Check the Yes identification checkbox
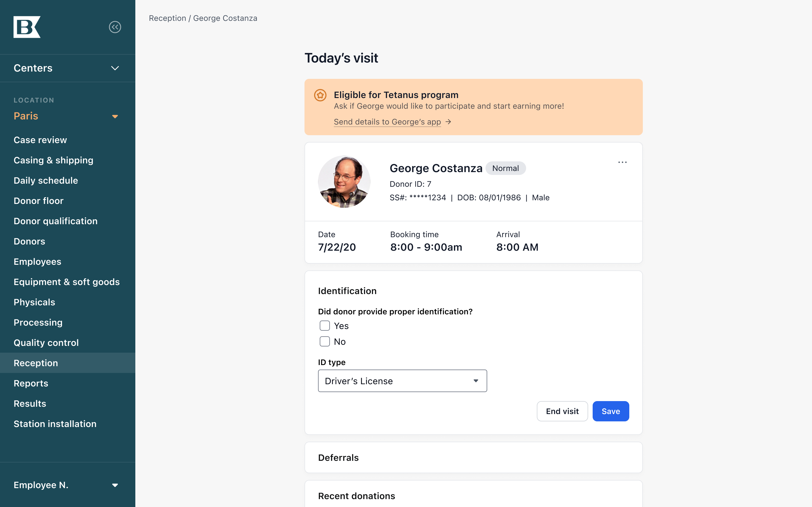The width and height of the screenshot is (812, 507). point(325,326)
